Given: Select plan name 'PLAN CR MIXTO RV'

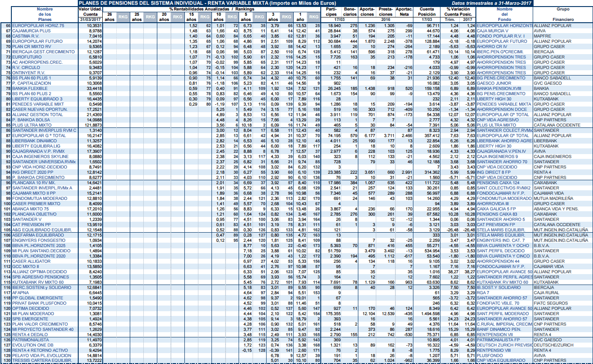Looking at the screenshot, I should pos(32,47).
